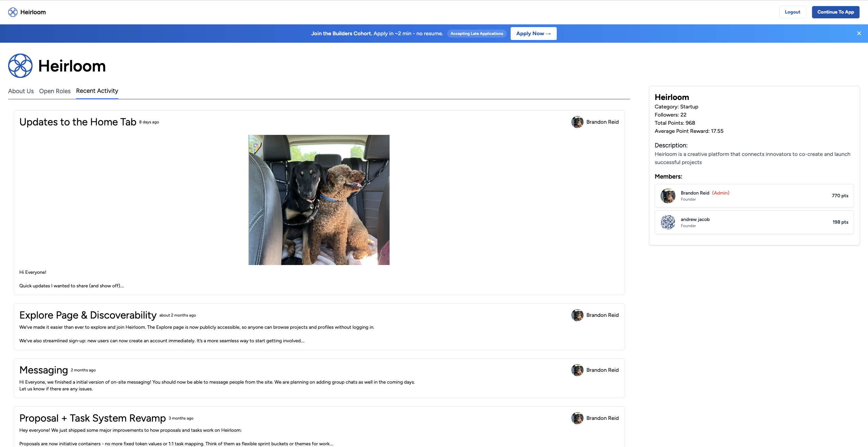Click the Apply Now button
This screenshot has height=447, width=868.
click(x=533, y=34)
